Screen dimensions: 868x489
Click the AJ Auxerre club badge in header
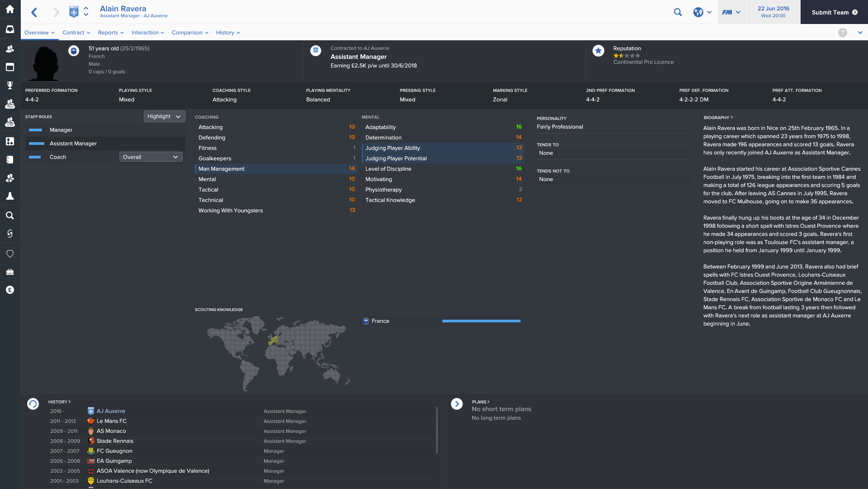click(x=74, y=12)
